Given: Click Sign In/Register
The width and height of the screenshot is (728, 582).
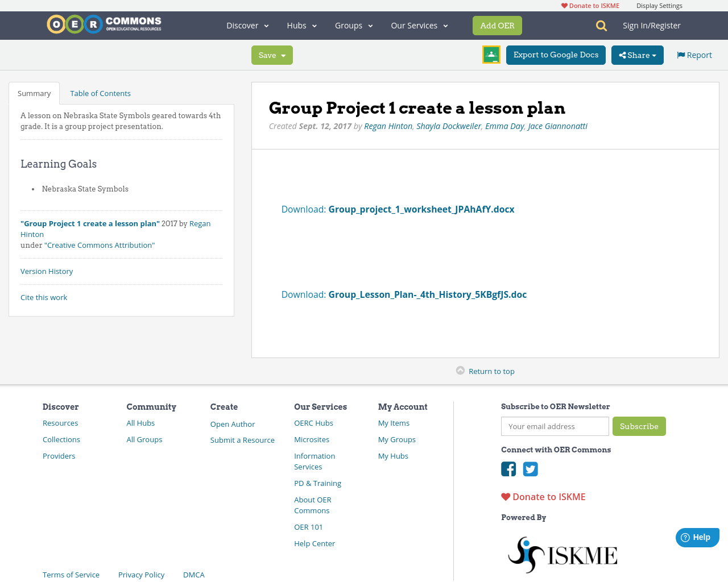Looking at the screenshot, I should (x=652, y=26).
